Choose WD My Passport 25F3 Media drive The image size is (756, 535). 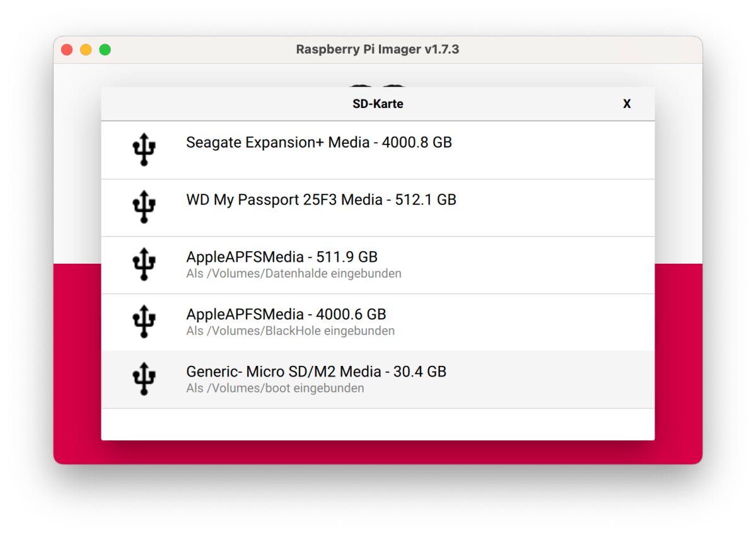coord(378,208)
